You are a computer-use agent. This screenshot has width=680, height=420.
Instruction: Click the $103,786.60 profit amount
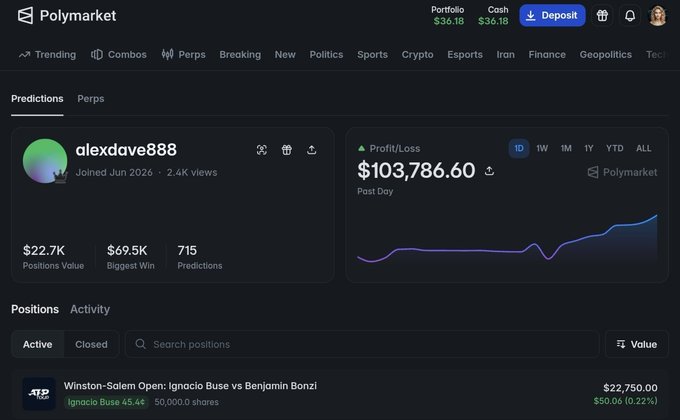tap(416, 171)
